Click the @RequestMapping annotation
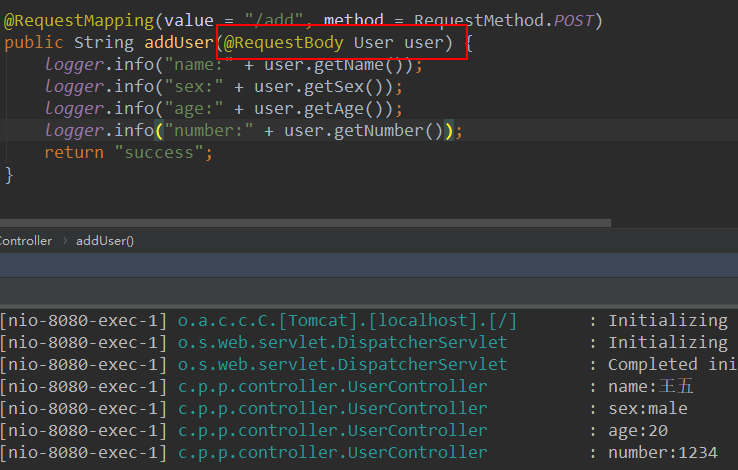This screenshot has width=738, height=470. (x=79, y=21)
